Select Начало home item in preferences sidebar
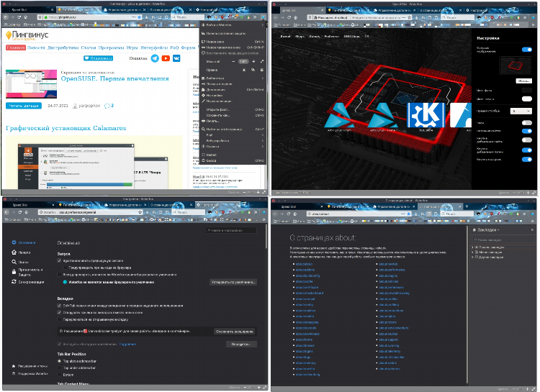Image resolution: width=540 pixels, height=392 pixels. click(21, 252)
